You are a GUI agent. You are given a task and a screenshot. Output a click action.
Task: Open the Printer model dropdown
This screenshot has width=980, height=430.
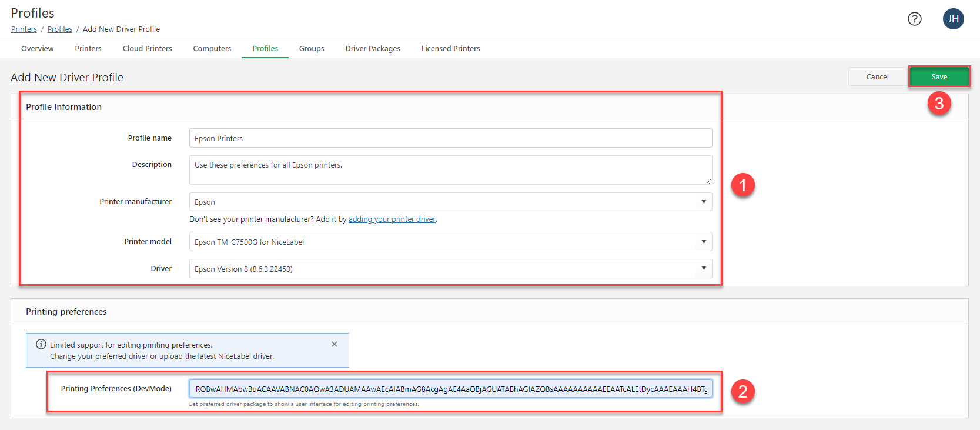tap(703, 242)
